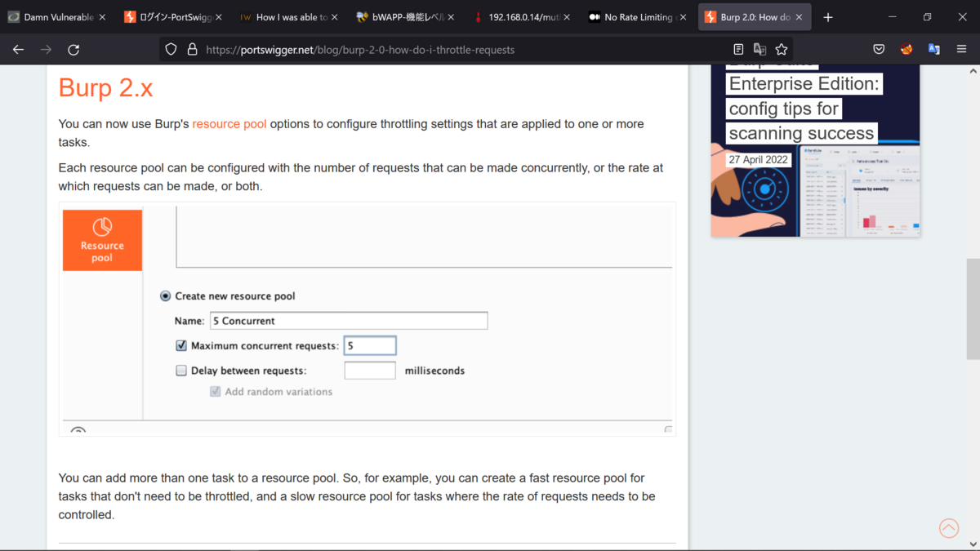Click Resource pool icon in embedded screenshot
This screenshot has width=980, height=551.
click(102, 240)
